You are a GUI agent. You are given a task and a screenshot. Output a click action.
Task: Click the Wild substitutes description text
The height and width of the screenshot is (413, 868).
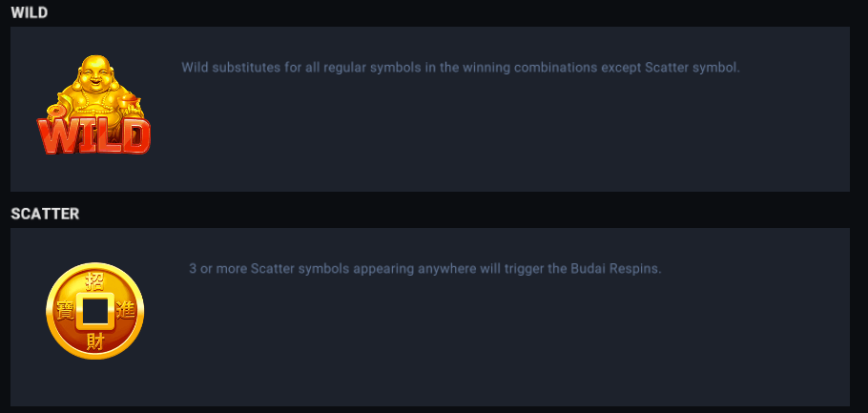[460, 68]
